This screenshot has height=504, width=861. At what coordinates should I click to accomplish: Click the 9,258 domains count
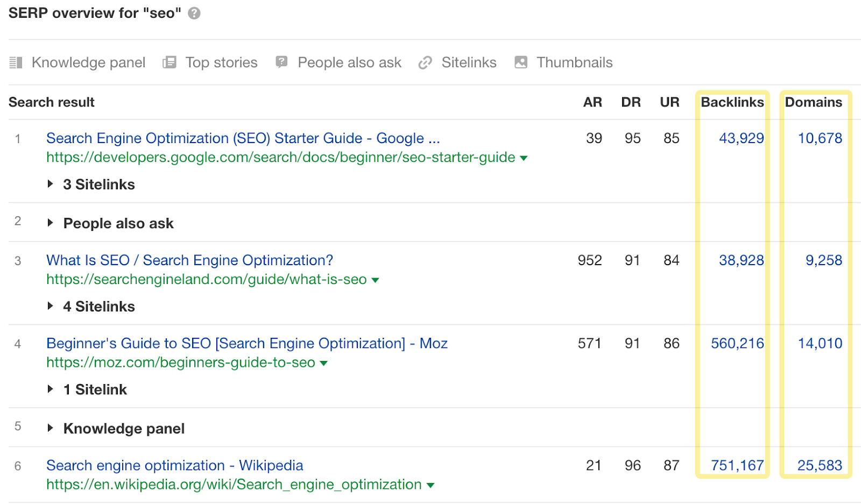[823, 260]
